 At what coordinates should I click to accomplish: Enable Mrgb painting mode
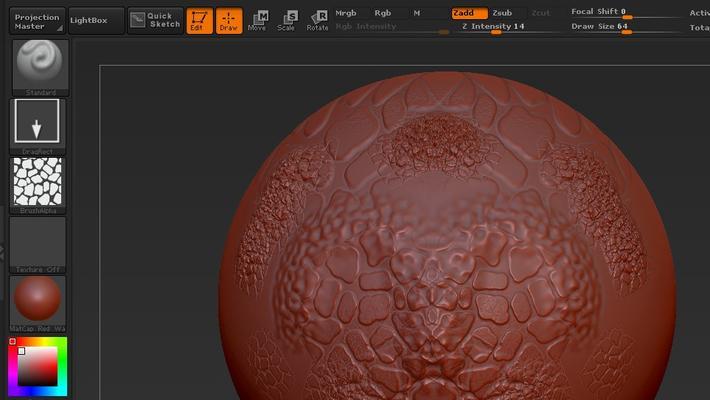(x=346, y=13)
